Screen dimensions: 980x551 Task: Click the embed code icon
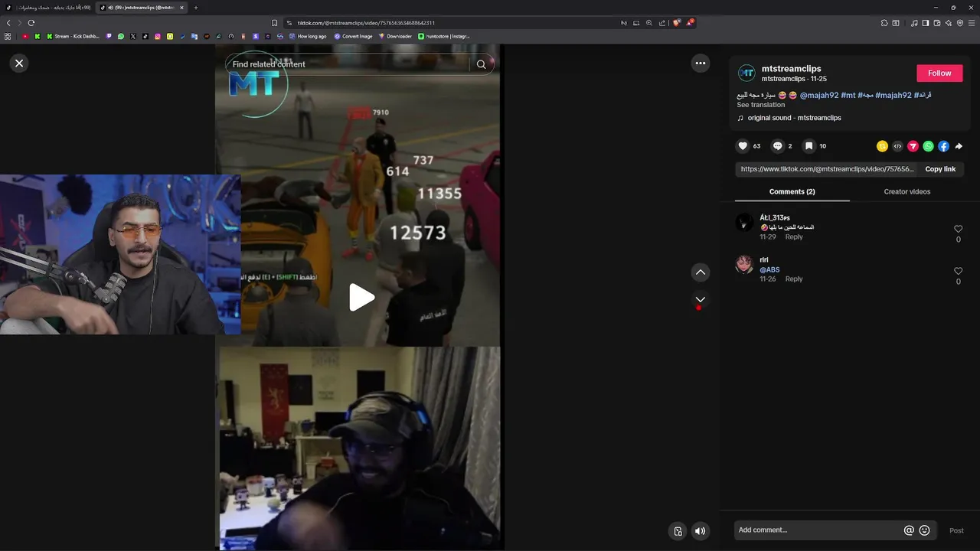coord(897,146)
